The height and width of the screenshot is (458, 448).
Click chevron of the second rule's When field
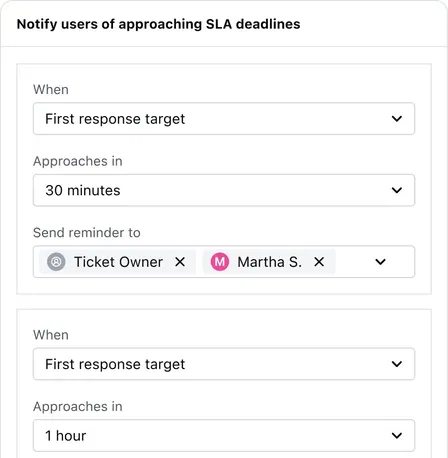397,364
